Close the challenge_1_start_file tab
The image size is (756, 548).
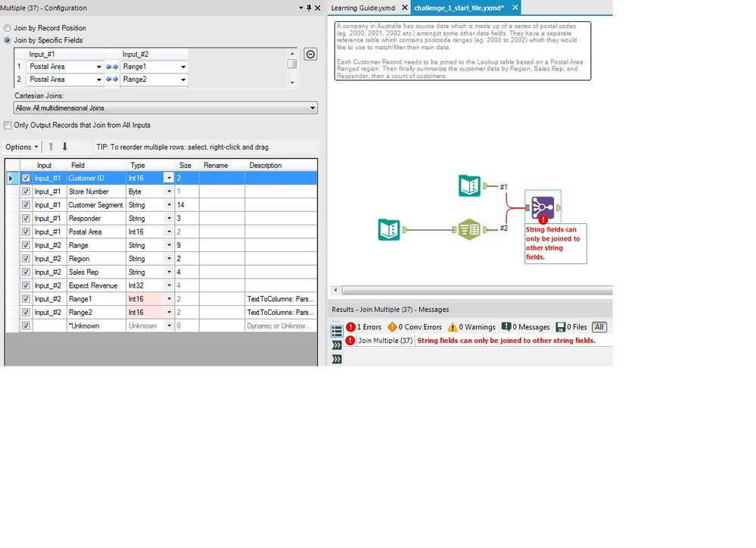pyautogui.click(x=515, y=8)
